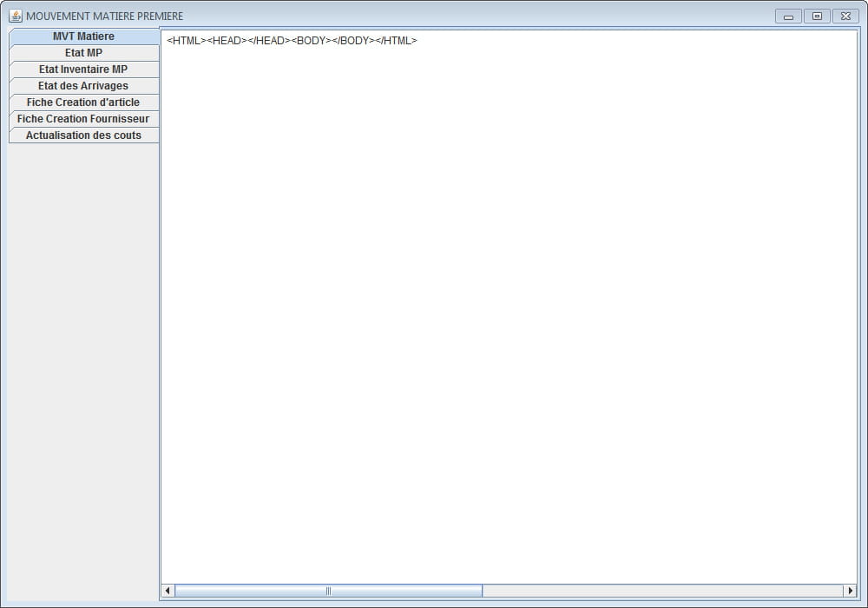
Task: Click the horizontal scrollbar right arrow
Action: 851,591
